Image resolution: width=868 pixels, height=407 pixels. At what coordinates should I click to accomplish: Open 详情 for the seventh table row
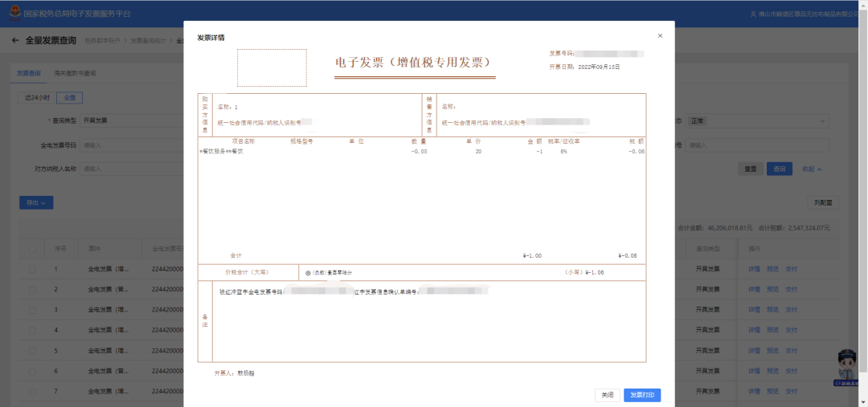point(754,392)
